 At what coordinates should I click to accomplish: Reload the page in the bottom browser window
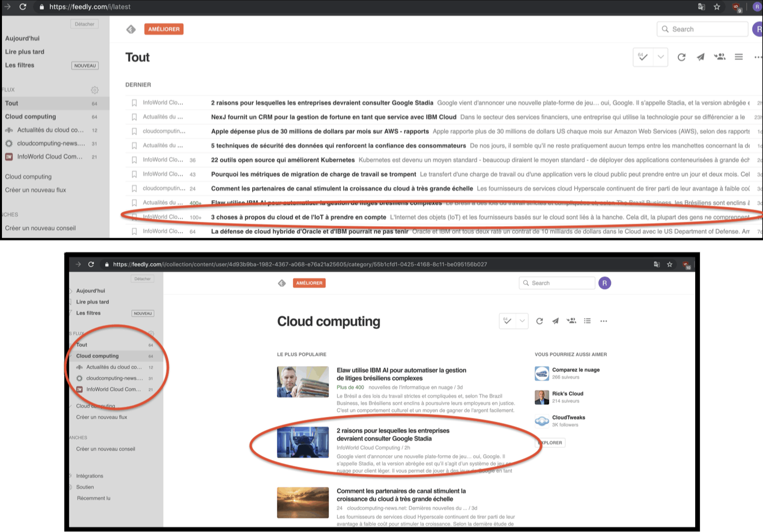click(91, 264)
